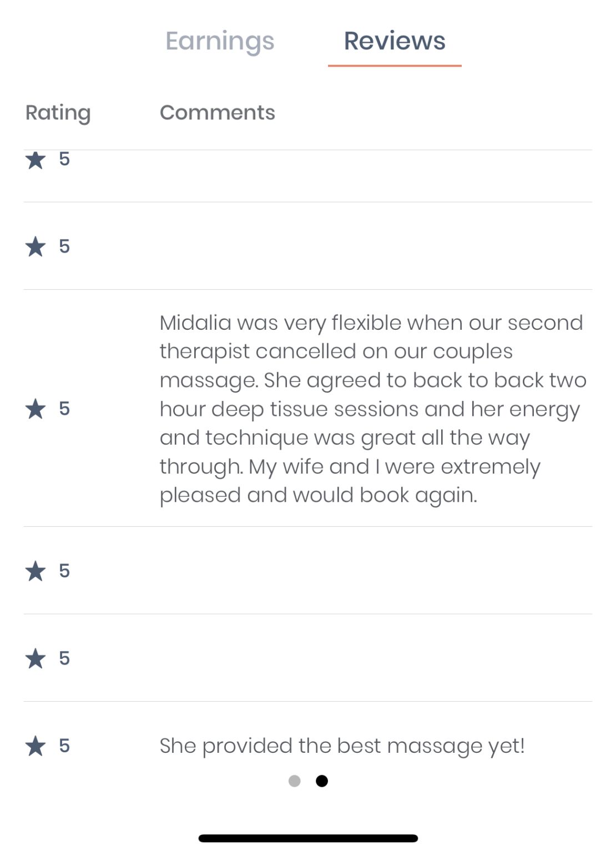Tap the rating number in the cut-off top row

click(64, 159)
